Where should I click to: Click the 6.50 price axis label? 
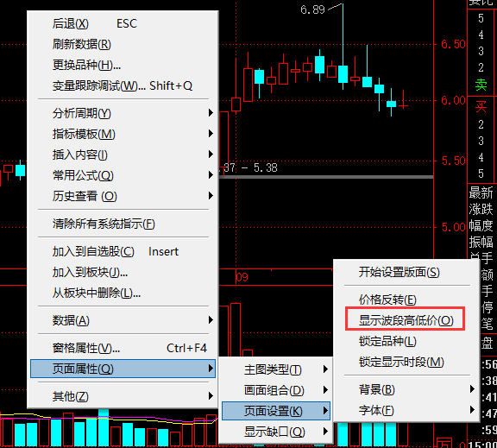tap(453, 44)
